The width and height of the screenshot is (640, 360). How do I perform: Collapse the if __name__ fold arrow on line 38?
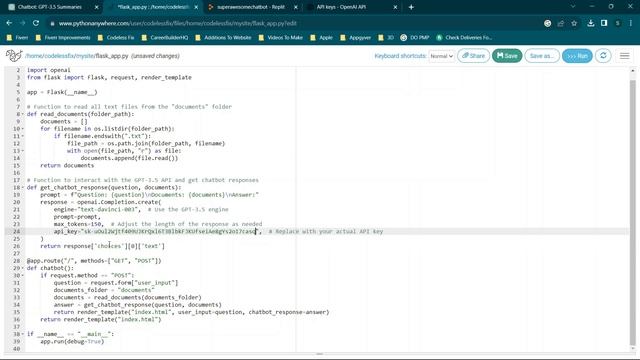click(23, 334)
